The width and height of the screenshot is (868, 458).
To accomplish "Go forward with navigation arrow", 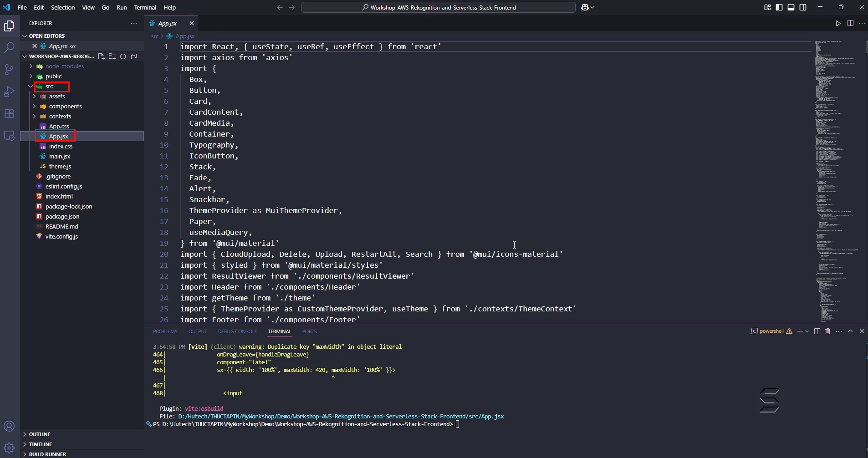I will point(292,7).
